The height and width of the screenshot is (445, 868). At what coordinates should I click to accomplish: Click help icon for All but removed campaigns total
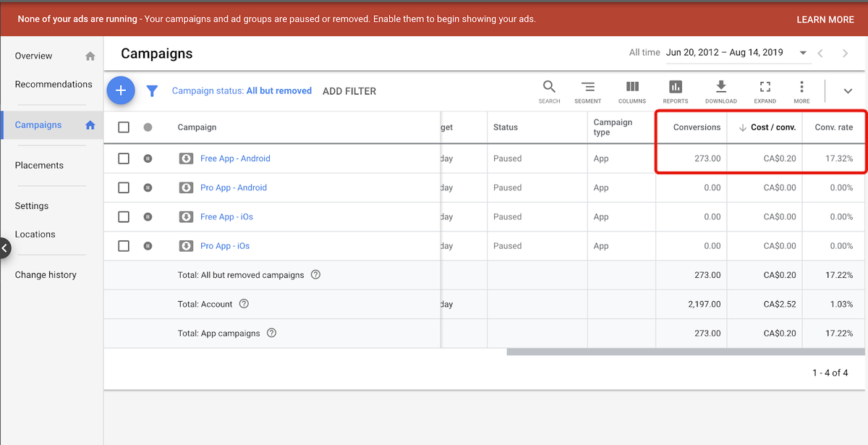tap(315, 275)
